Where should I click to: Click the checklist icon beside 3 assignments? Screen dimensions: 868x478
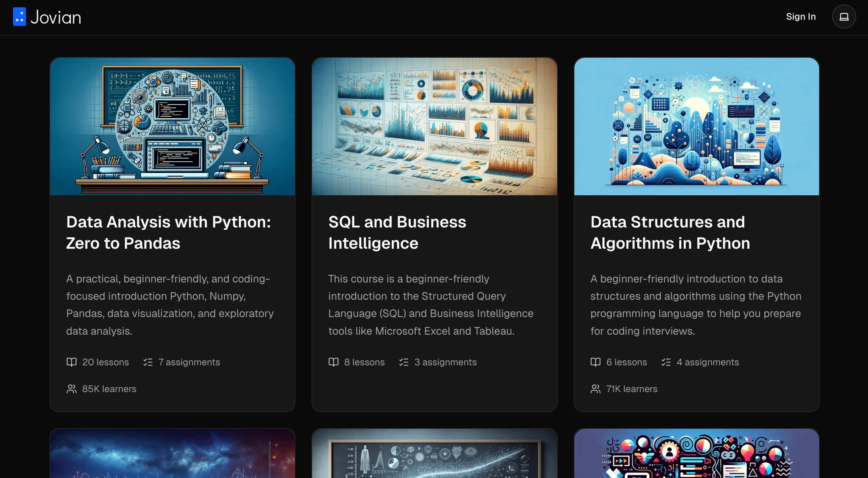(403, 362)
